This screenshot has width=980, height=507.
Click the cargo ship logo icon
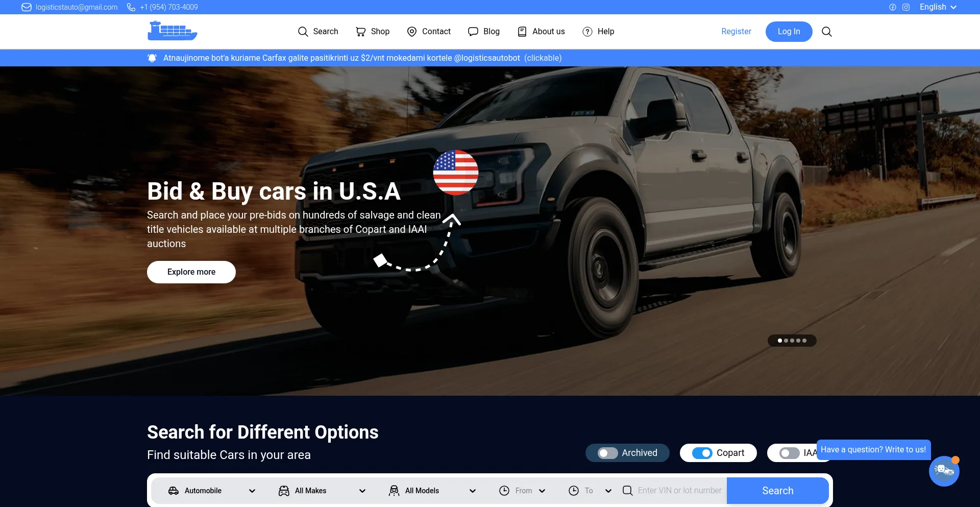click(x=172, y=31)
